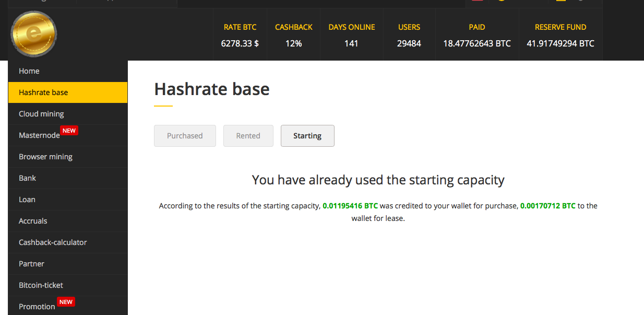Image resolution: width=644 pixels, height=315 pixels.
Task: Click the PAID 18.47762643 BTC stat
Action: point(477,35)
